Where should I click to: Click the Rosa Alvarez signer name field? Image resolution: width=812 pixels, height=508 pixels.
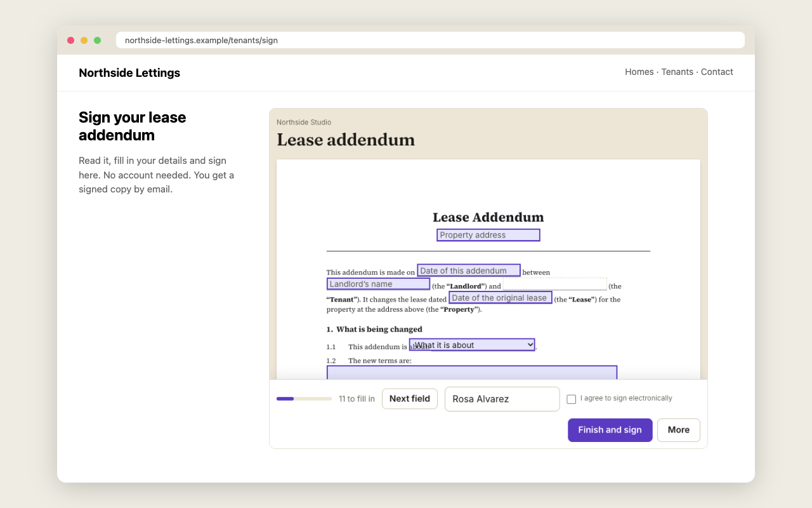point(502,399)
